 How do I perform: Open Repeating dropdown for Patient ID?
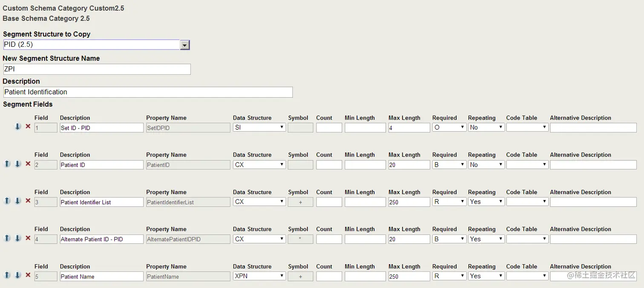point(486,165)
